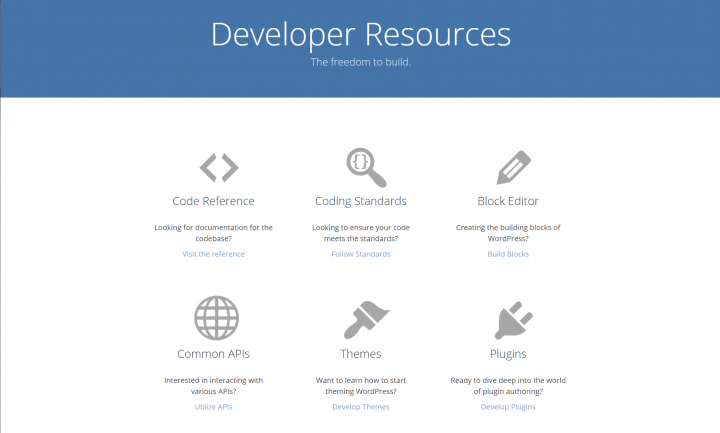The image size is (720, 433).
Task: Select the 'Develop Themes' link
Action: [361, 407]
